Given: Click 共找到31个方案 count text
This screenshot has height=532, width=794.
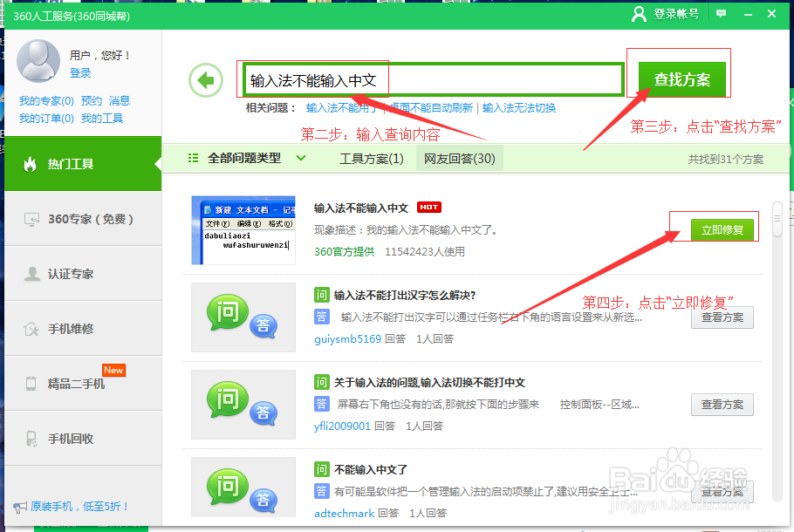Looking at the screenshot, I should tap(726, 160).
